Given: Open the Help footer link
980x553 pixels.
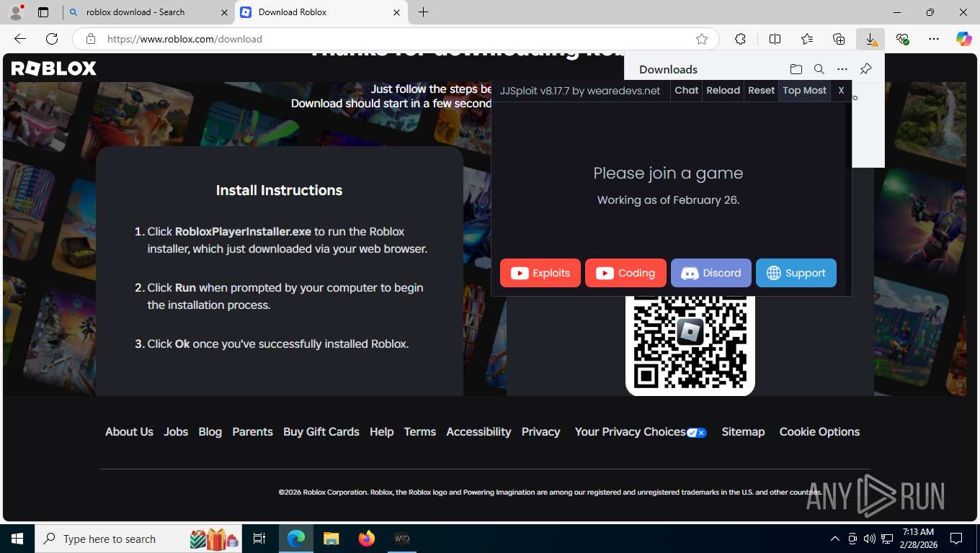Looking at the screenshot, I should point(382,431).
